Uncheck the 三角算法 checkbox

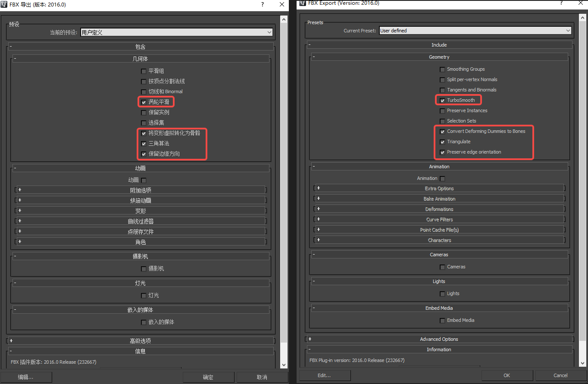pyautogui.click(x=144, y=144)
